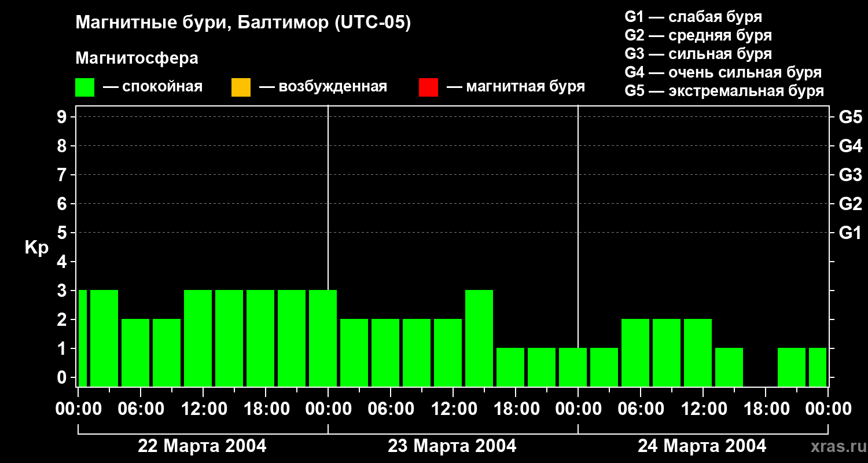868x463 pixels.
Task: Click the orange 'возбужденная' legend swatch
Action: tap(241, 87)
